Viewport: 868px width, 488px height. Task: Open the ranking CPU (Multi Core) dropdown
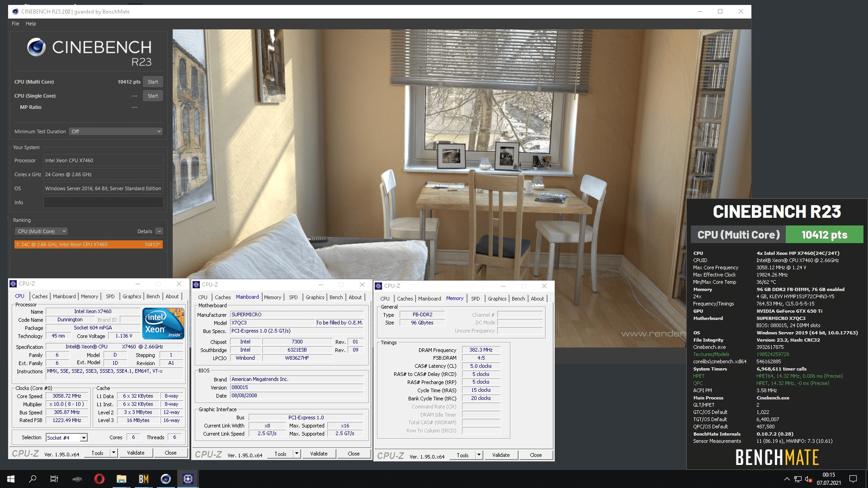click(41, 231)
